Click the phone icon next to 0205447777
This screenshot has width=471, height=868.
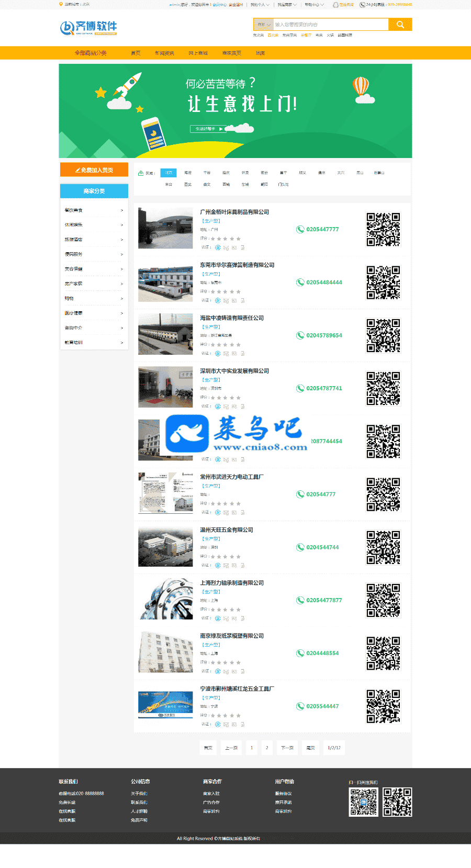[x=300, y=229]
